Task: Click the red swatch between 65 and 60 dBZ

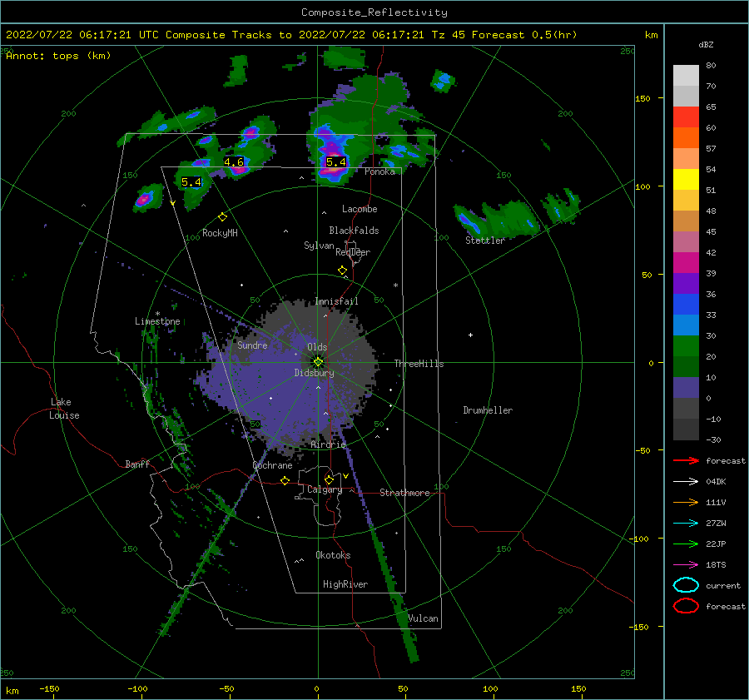Action: 686,117
